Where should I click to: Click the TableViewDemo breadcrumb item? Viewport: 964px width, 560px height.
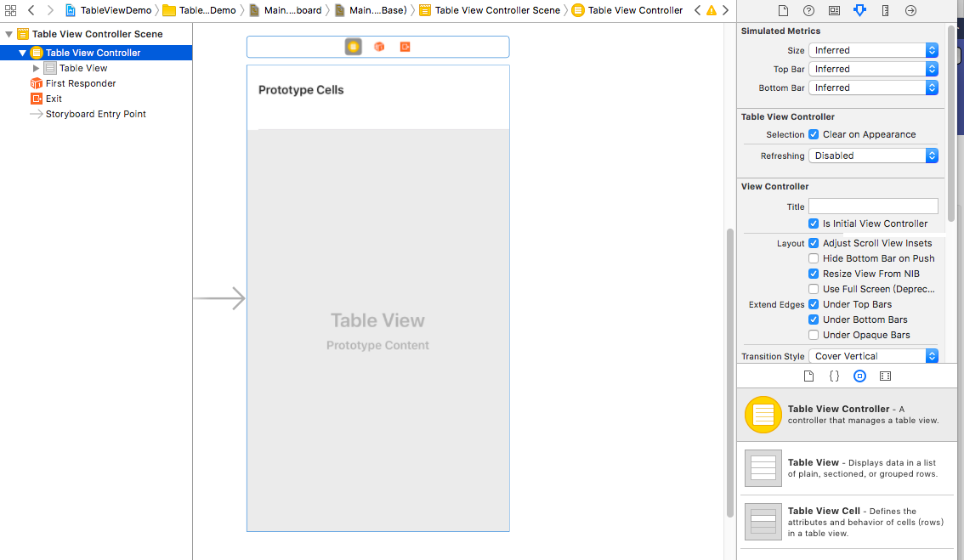pos(116,10)
